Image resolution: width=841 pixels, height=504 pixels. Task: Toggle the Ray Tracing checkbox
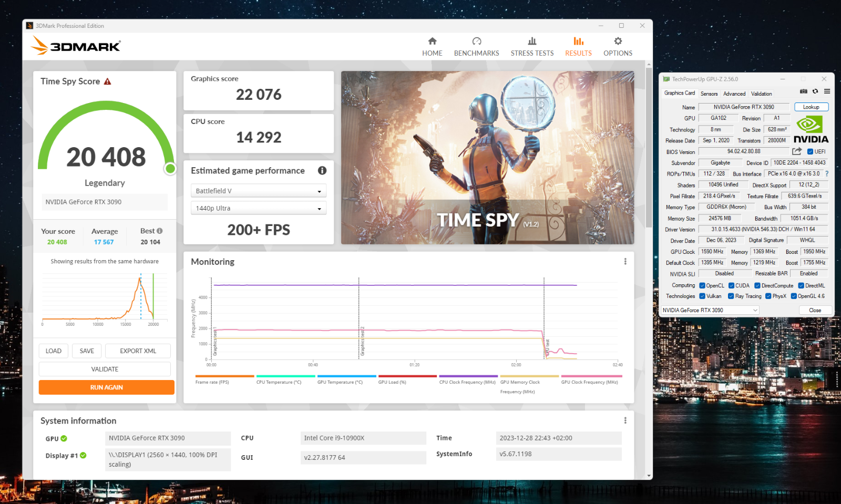pyautogui.click(x=731, y=296)
